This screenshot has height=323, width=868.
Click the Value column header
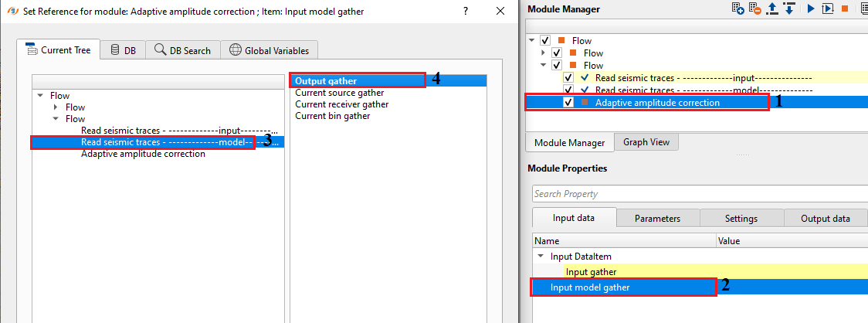pyautogui.click(x=792, y=241)
